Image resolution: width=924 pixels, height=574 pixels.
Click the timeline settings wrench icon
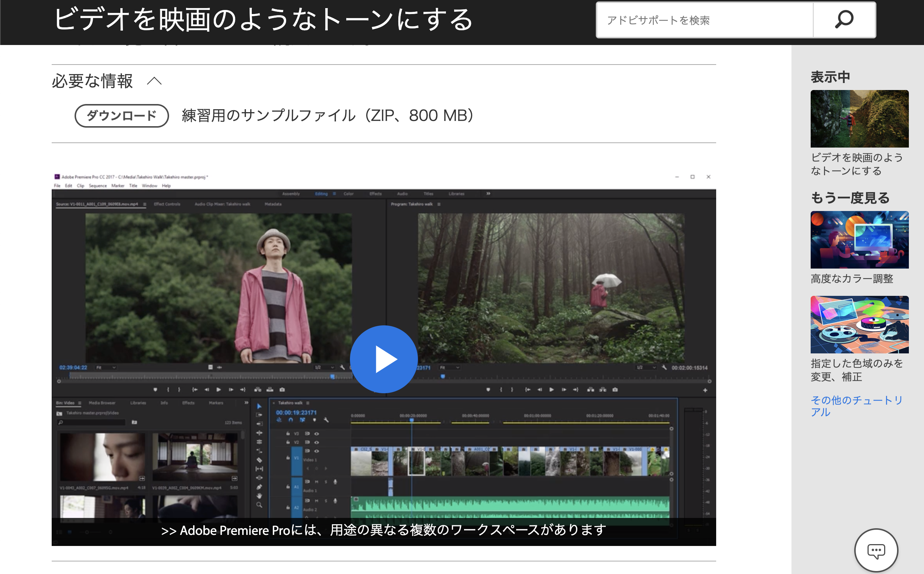pos(326,420)
